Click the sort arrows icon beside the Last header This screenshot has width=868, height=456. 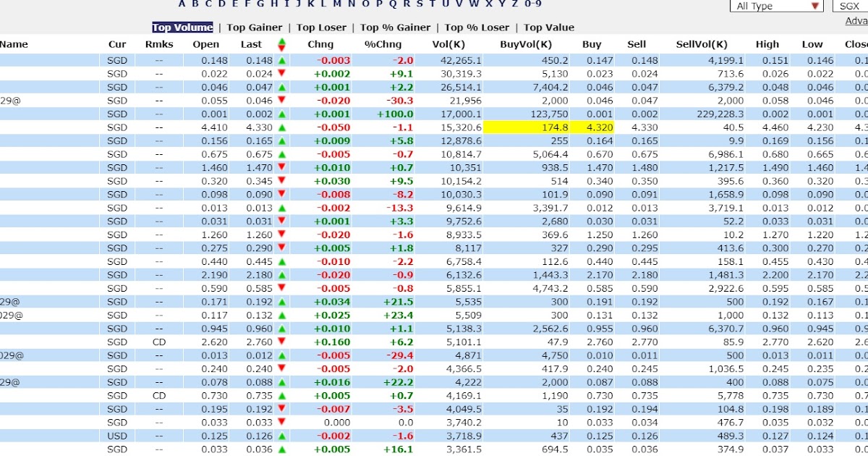(281, 44)
